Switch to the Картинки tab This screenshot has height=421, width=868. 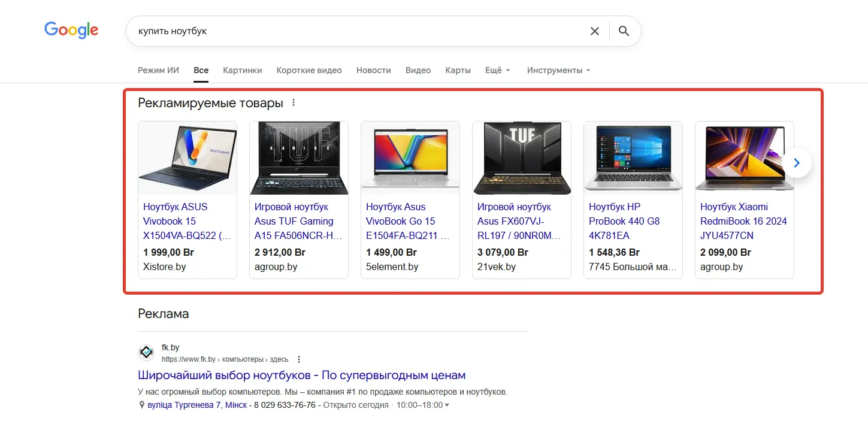tap(242, 70)
